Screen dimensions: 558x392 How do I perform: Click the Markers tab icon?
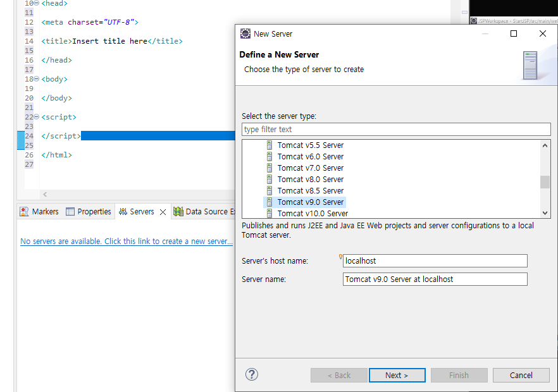[x=24, y=212]
